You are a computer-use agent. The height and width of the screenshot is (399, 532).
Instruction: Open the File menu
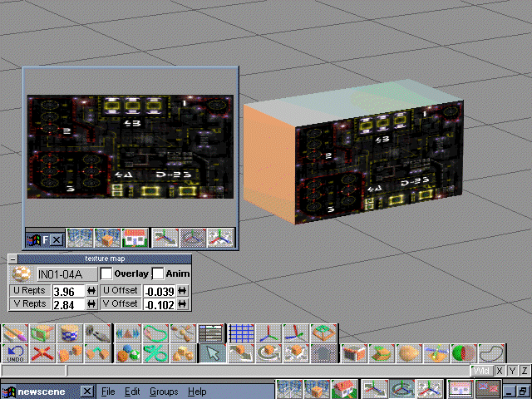tap(108, 391)
